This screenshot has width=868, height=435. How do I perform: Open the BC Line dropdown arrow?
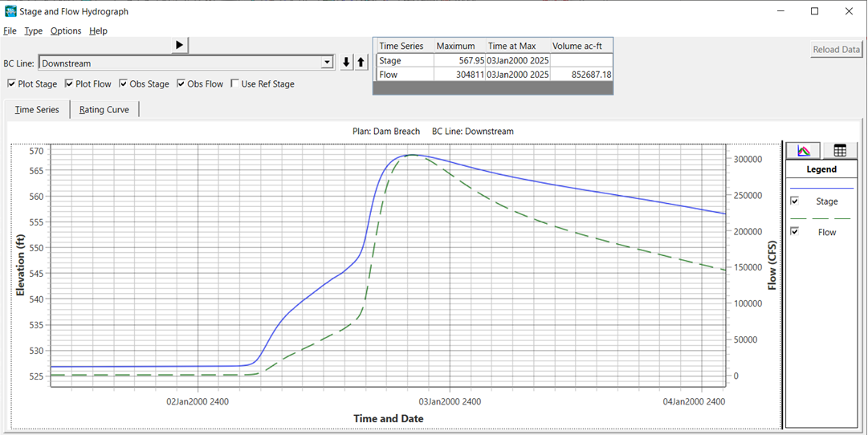[x=327, y=63]
